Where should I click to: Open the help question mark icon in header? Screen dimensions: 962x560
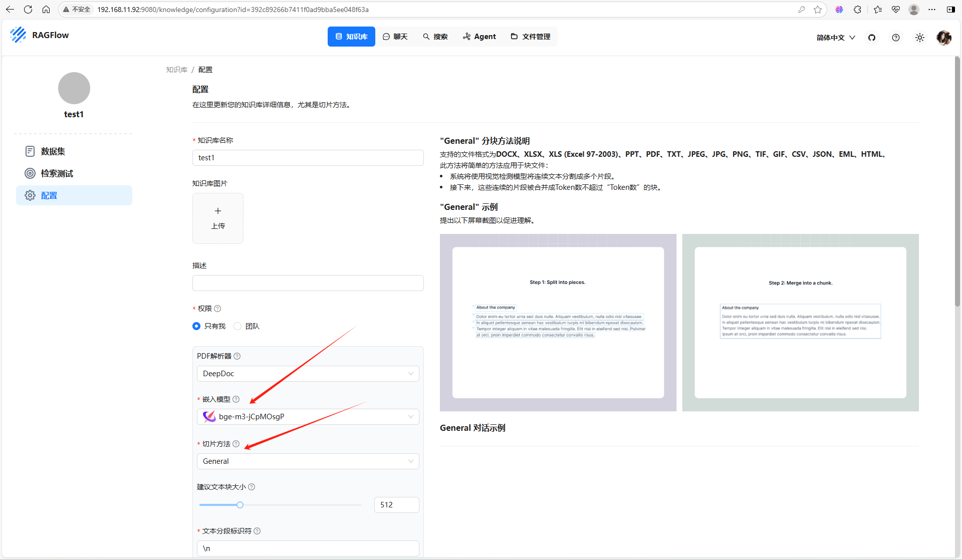pyautogui.click(x=896, y=38)
